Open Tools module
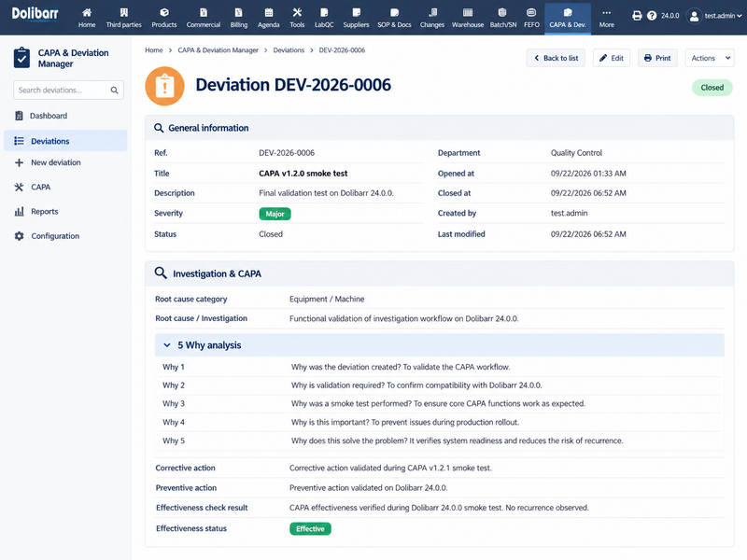 [297, 18]
